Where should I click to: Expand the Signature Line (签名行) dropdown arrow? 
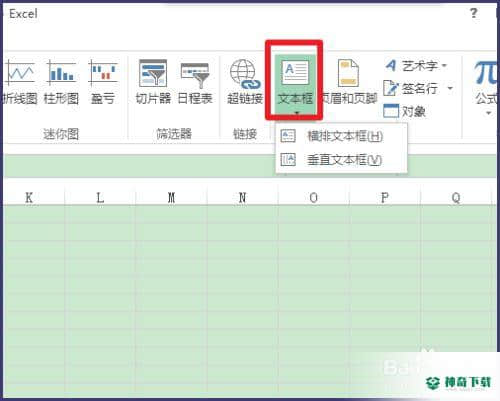[x=450, y=88]
